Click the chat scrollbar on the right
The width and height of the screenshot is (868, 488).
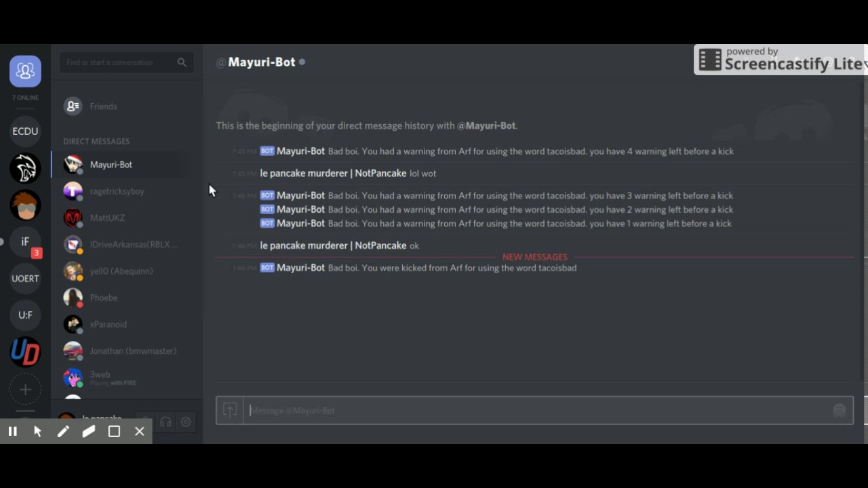(863, 230)
